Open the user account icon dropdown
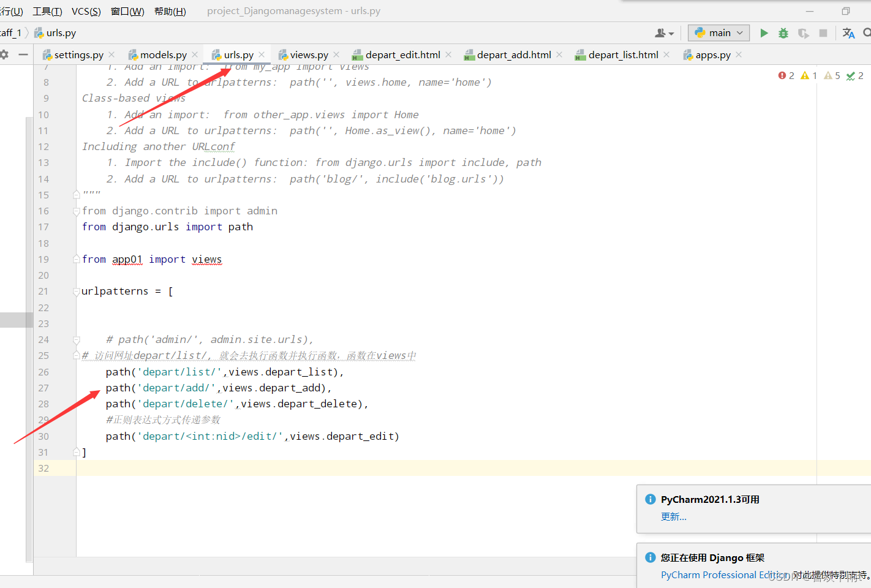This screenshot has height=588, width=871. [665, 33]
